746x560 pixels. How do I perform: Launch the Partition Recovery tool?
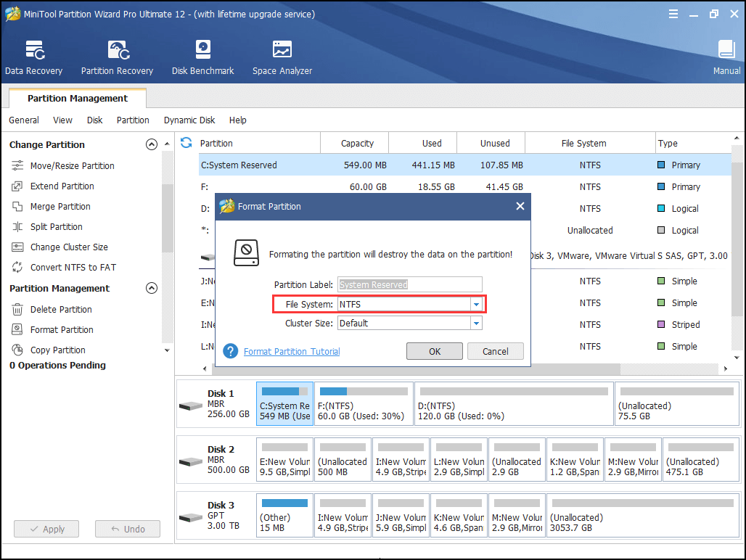point(117,58)
